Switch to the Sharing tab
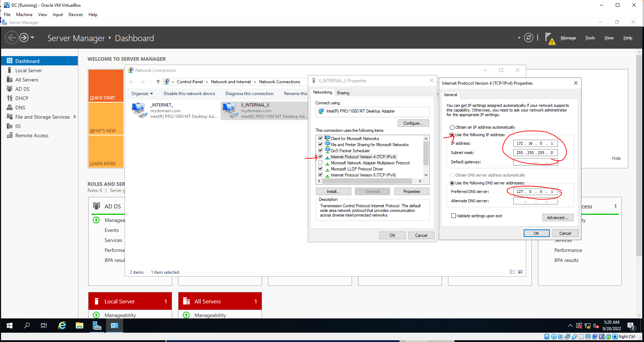The width and height of the screenshot is (644, 342). [343, 93]
